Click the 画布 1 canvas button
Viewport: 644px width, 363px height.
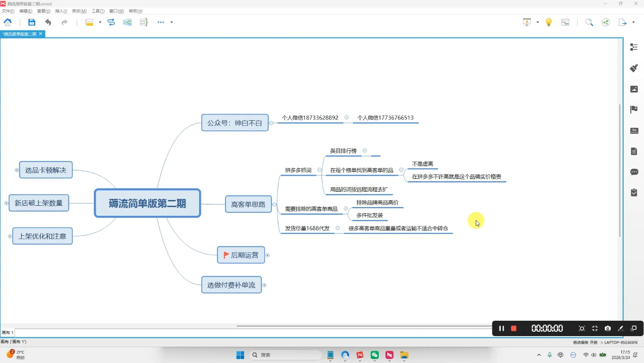pyautogui.click(x=8, y=333)
